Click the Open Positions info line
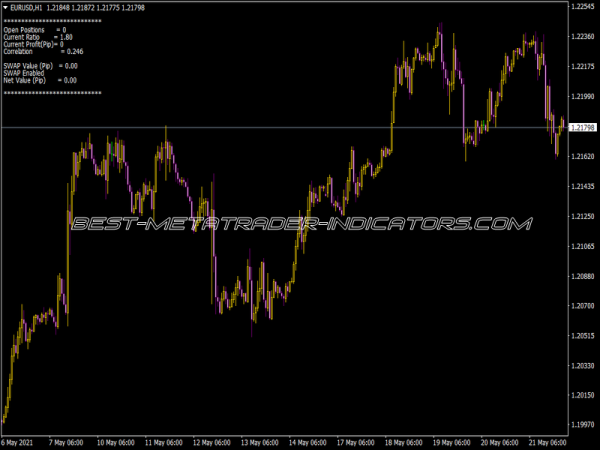 click(x=35, y=30)
